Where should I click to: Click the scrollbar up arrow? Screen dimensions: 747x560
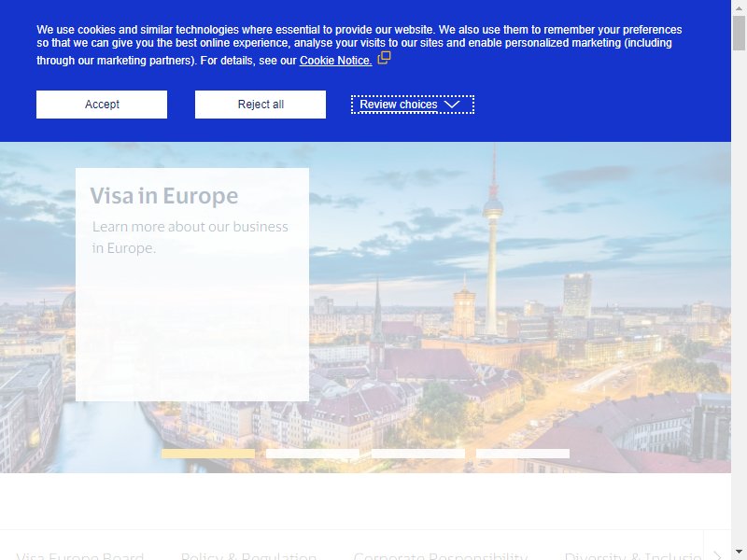coord(739,6)
